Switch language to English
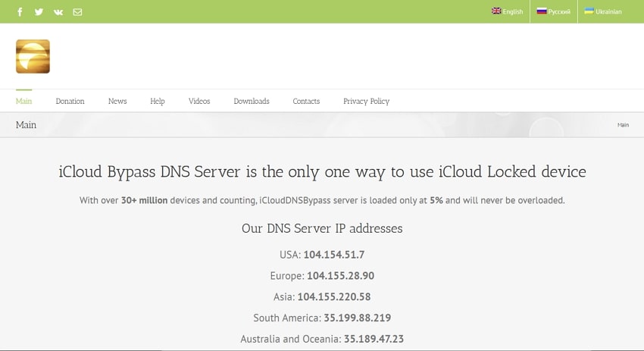 [x=507, y=11]
